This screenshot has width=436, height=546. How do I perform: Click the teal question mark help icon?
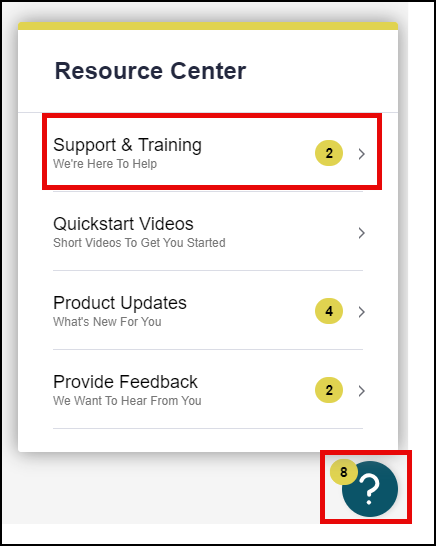click(x=369, y=489)
